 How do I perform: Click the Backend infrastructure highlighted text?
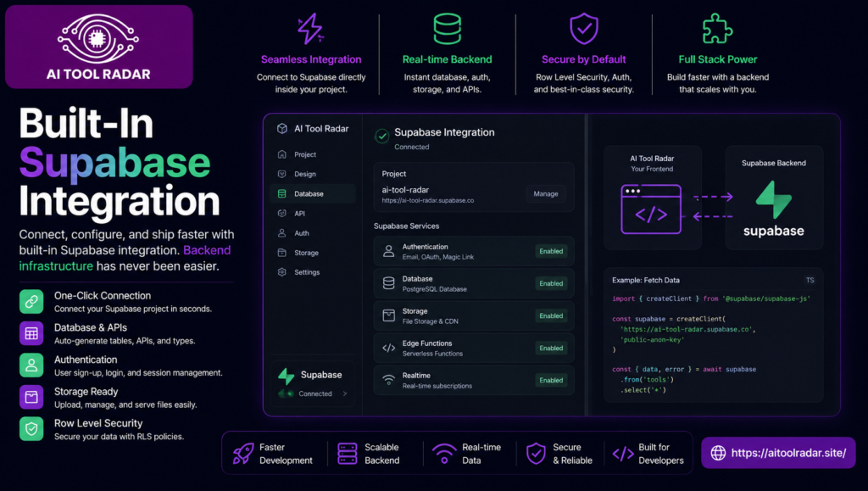click(x=125, y=258)
